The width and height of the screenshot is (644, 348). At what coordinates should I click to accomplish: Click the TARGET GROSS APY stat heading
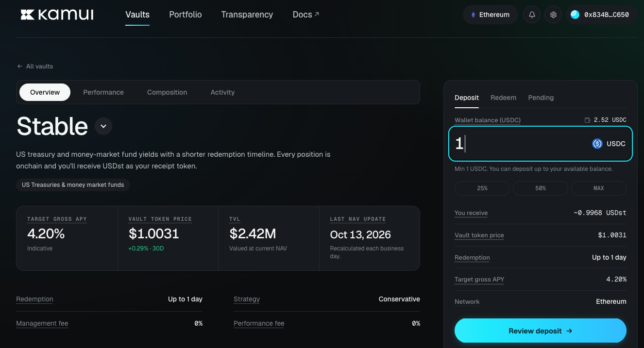pos(57,219)
